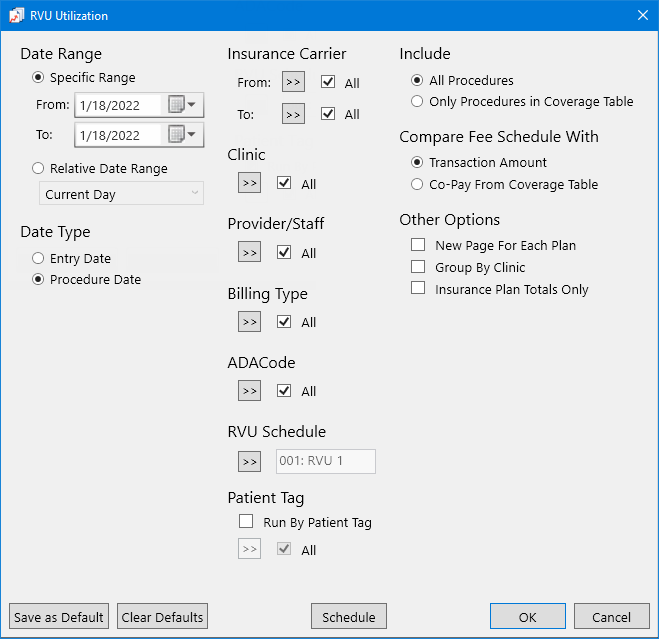Enable Run By Patient Tag checkbox
The width and height of the screenshot is (659, 639).
tap(246, 522)
